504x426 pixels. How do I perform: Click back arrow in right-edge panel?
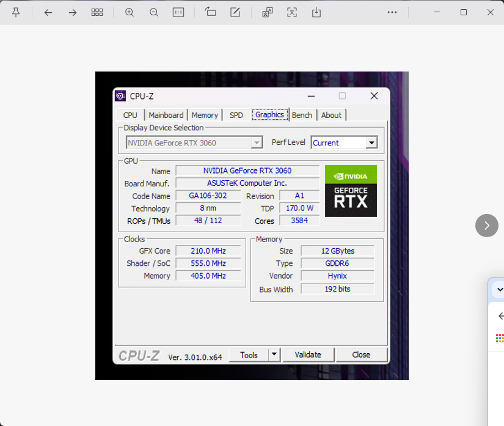pos(501,316)
